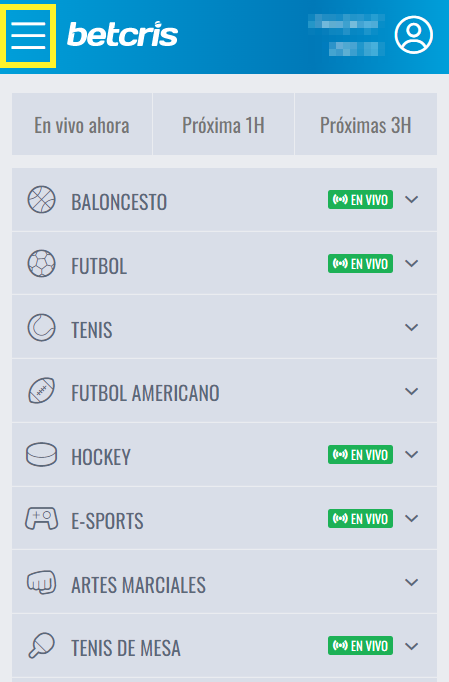The height and width of the screenshot is (682, 449).
Task: Switch to the Próximas 3H tab
Action: (x=366, y=124)
